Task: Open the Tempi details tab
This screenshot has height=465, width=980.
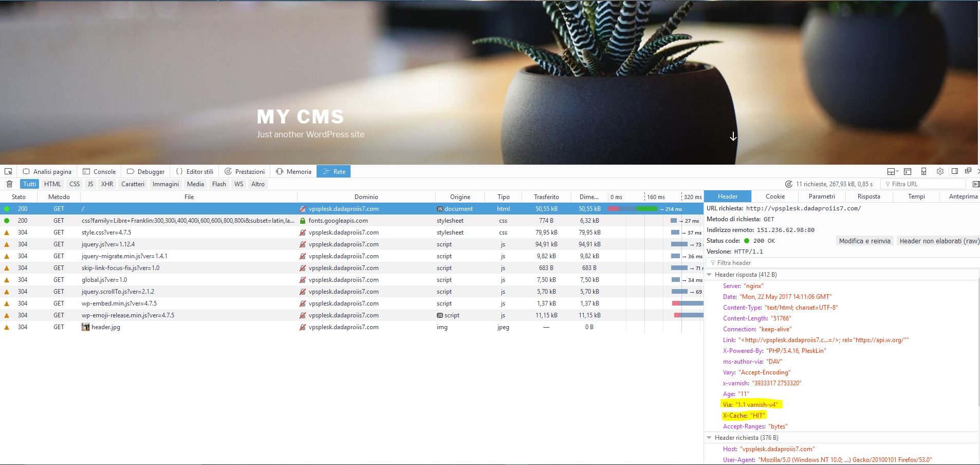Action: tap(916, 196)
